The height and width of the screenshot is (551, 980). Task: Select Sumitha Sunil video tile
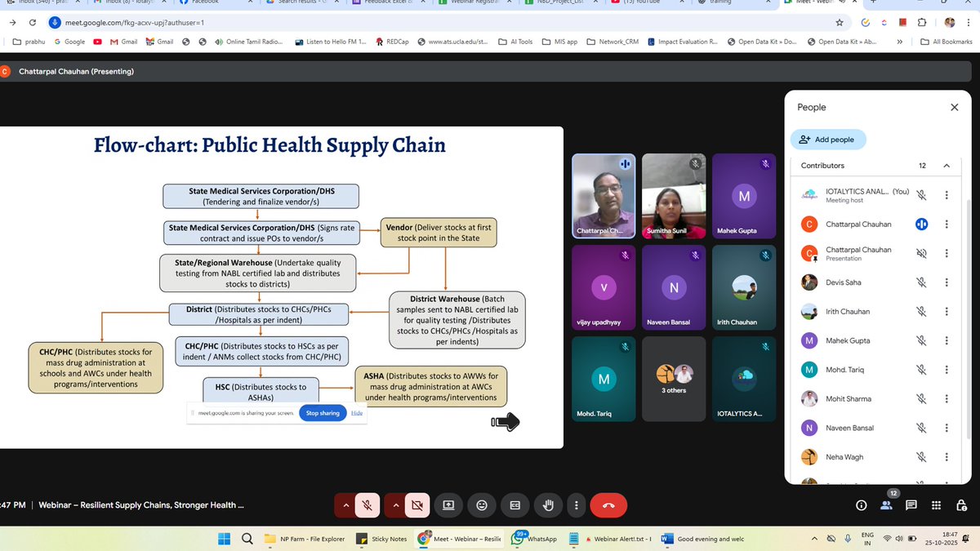point(674,196)
